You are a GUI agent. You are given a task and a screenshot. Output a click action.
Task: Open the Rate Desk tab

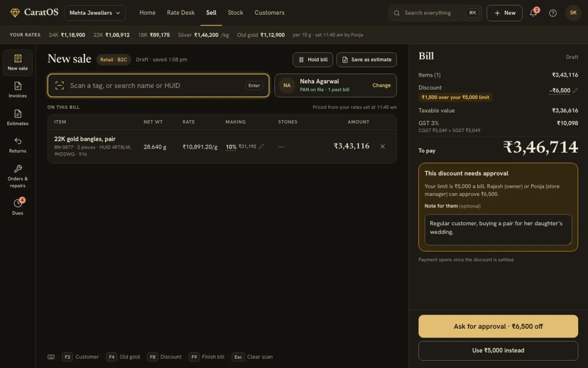181,13
